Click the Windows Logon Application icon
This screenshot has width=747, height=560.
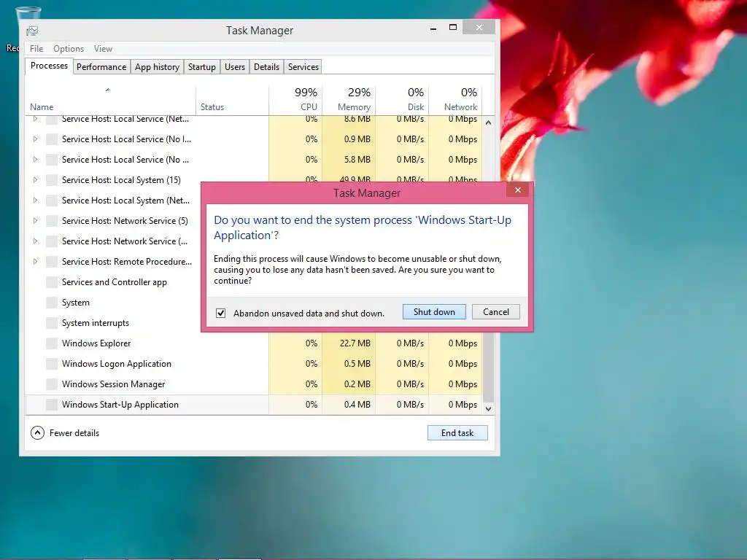pos(52,364)
